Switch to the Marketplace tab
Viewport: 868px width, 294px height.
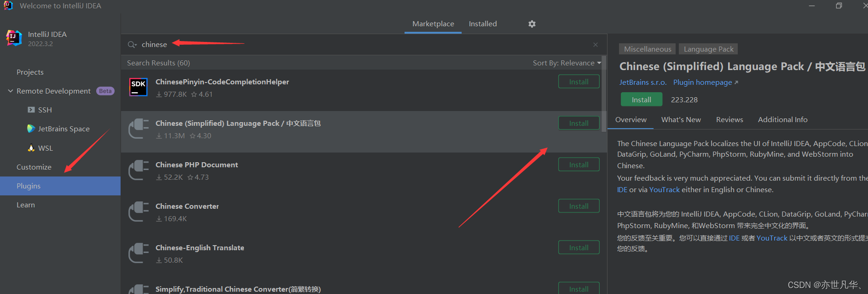click(433, 24)
